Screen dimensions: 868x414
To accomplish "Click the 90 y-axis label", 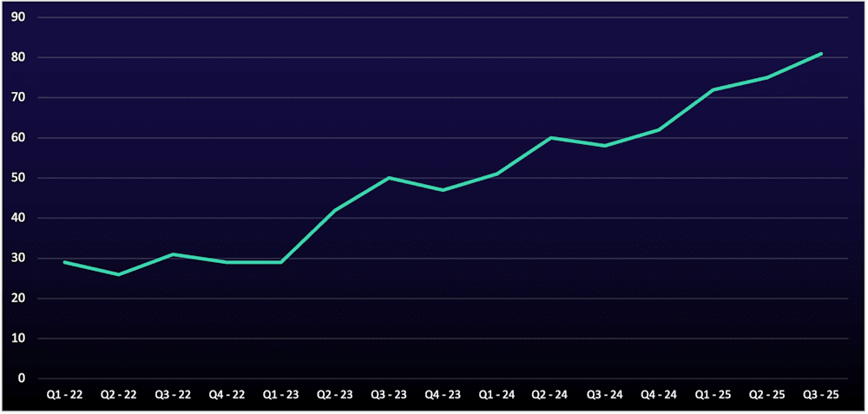I will tap(19, 17).
